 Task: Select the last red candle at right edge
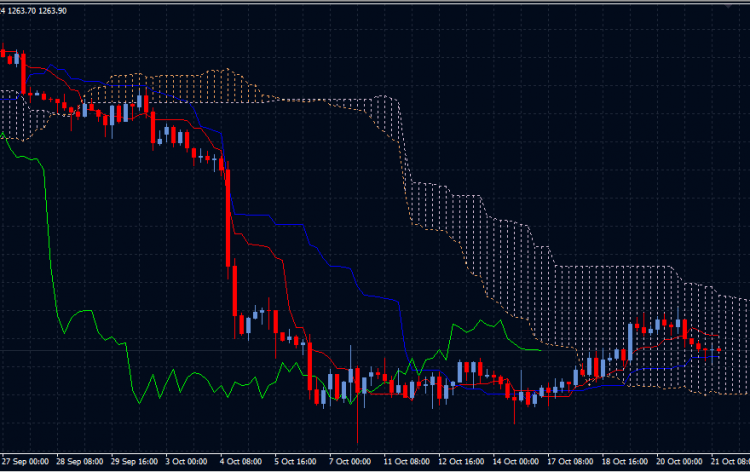(x=718, y=350)
